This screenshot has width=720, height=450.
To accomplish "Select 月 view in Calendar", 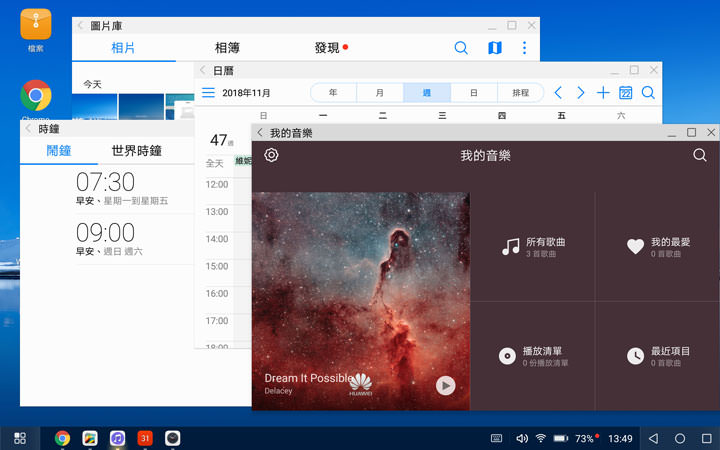I will [x=380, y=93].
